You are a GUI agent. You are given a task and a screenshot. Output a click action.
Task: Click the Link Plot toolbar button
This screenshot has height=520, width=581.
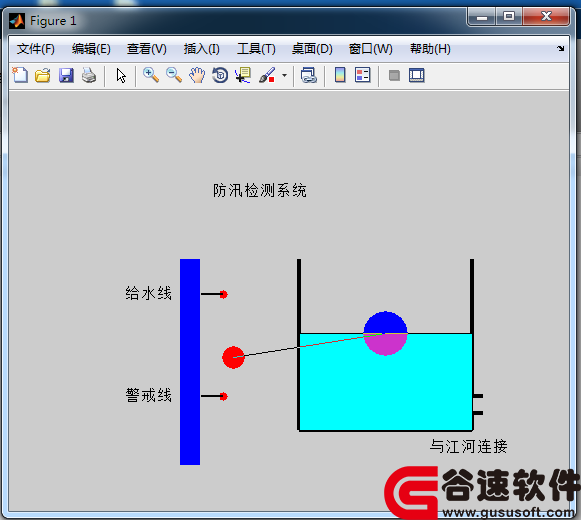(x=309, y=75)
